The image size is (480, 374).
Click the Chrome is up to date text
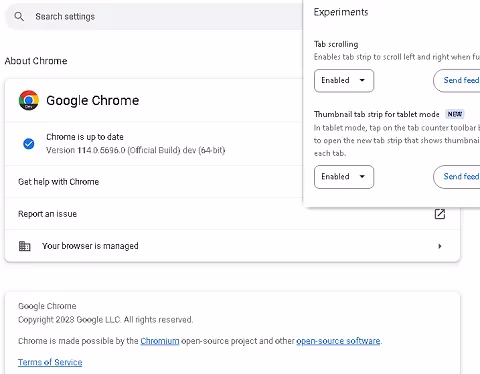(85, 137)
